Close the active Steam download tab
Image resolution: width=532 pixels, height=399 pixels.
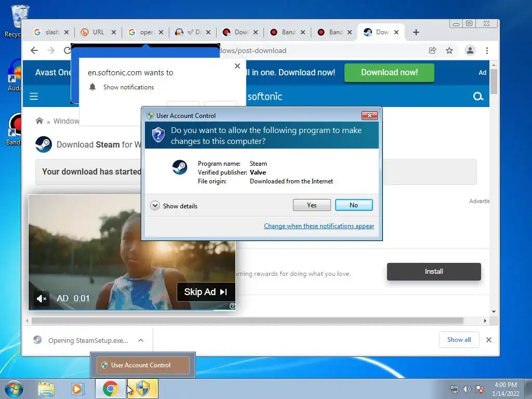(396, 32)
